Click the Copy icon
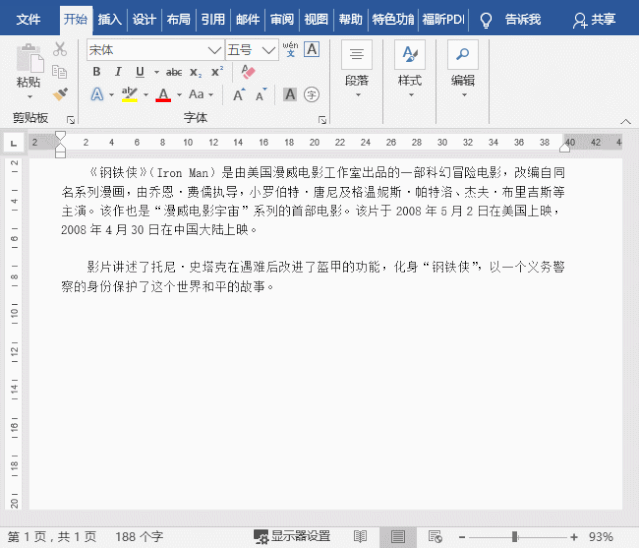Viewport: 639px width, 548px height. (59, 72)
